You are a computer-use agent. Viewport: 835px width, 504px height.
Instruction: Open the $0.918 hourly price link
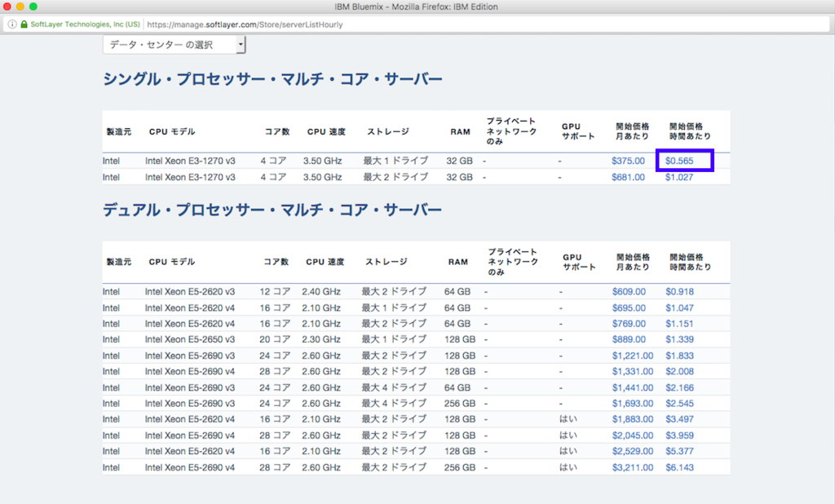[x=679, y=292]
